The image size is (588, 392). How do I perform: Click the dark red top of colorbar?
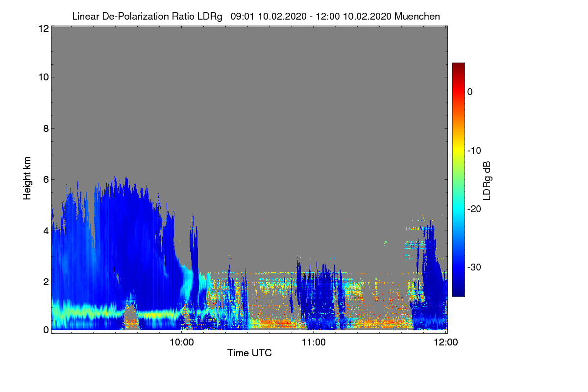(458, 66)
